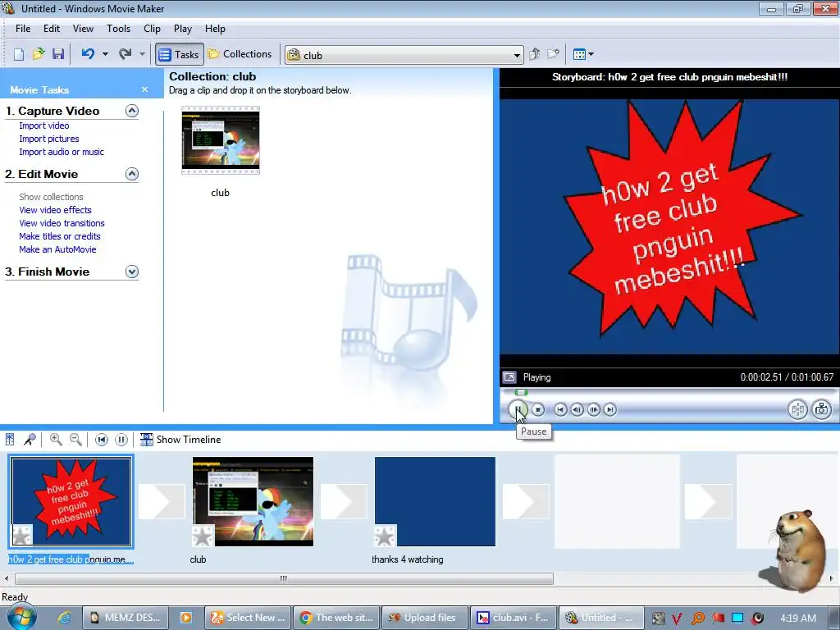This screenshot has width=840, height=630.
Task: Open the Clip menu
Action: click(152, 29)
